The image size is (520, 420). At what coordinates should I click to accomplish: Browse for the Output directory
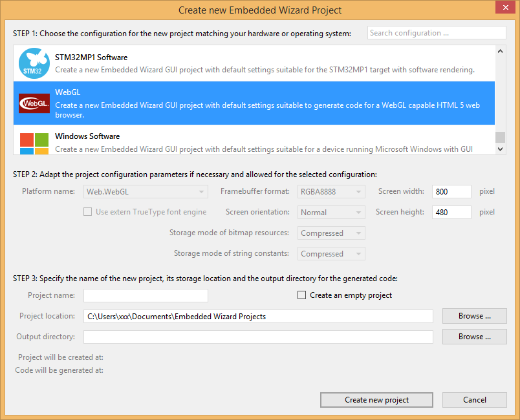(x=474, y=337)
